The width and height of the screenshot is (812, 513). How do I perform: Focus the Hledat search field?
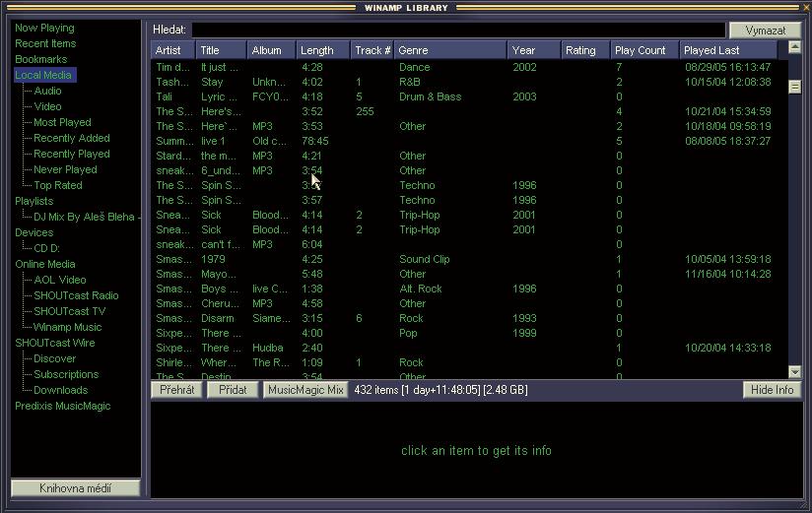point(458,30)
